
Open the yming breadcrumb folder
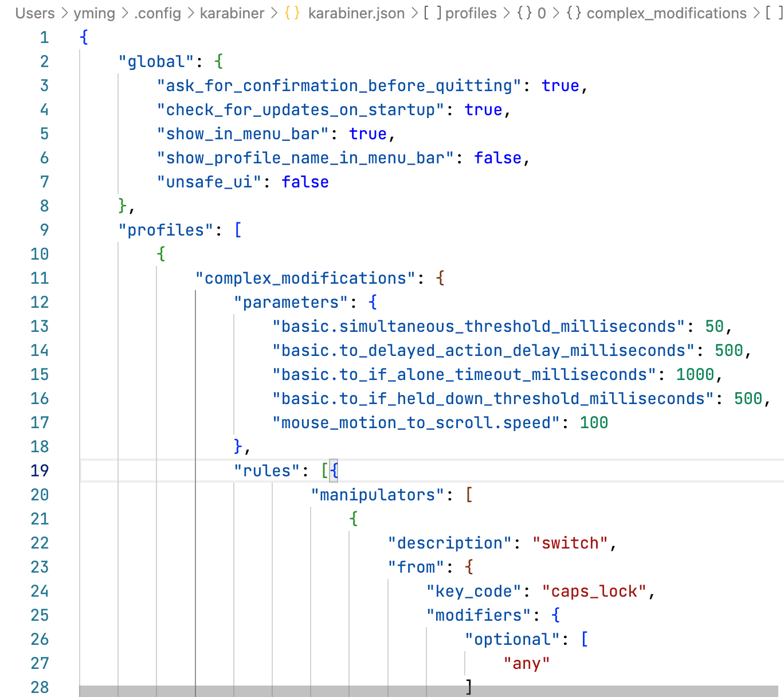point(94,13)
